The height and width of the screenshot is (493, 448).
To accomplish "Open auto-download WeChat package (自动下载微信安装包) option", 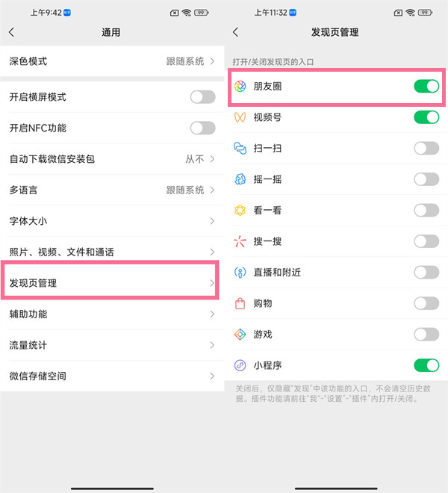I will click(x=112, y=159).
